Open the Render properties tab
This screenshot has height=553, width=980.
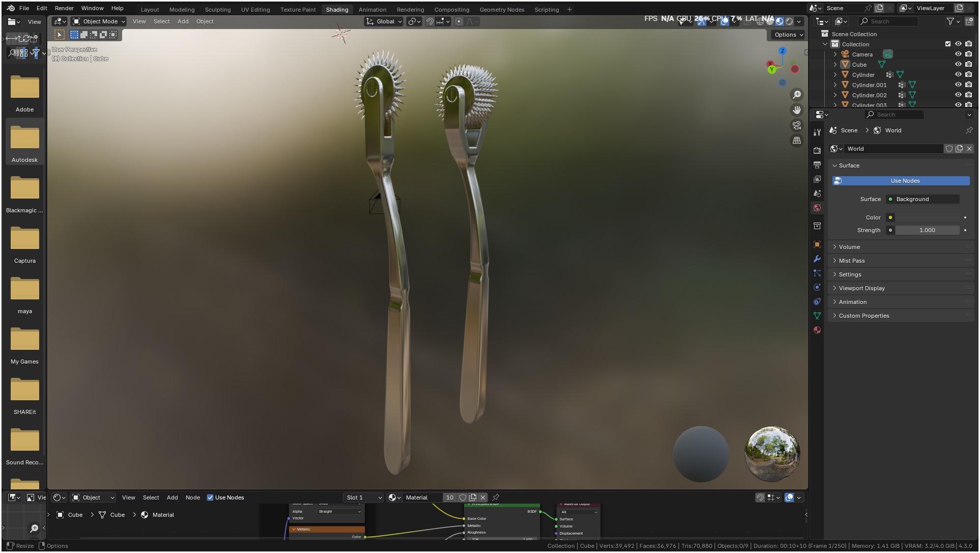pyautogui.click(x=817, y=151)
